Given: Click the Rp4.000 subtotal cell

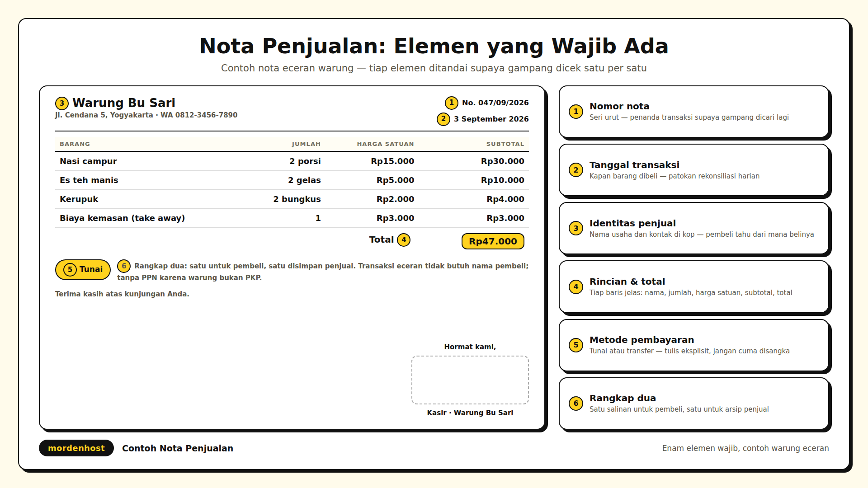Looking at the screenshot, I should [x=505, y=199].
